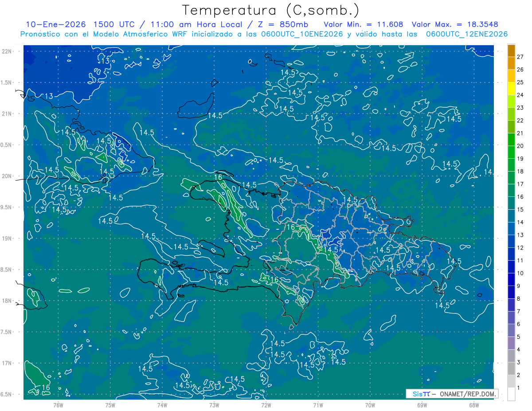Click the white color bar segment below 1
Viewport: 532px width, 411px height.
(511, 394)
